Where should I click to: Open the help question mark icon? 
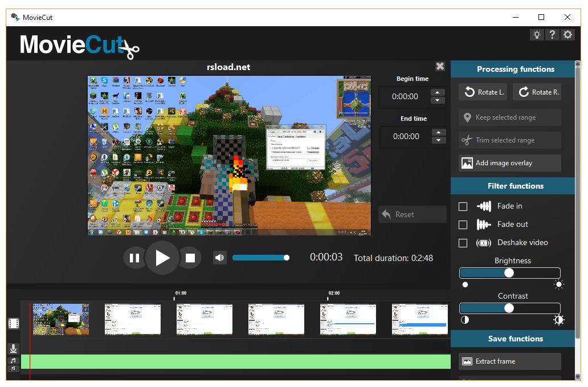coord(552,35)
